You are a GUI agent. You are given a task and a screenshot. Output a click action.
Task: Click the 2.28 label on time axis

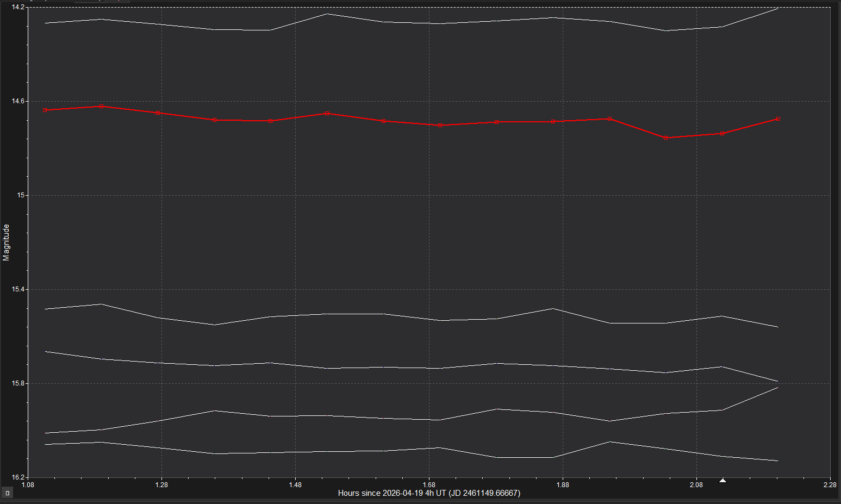click(x=830, y=484)
